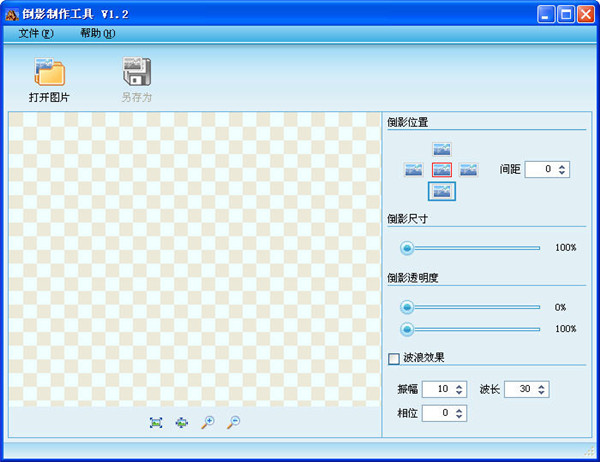This screenshot has height=462, width=600.
Task: Select the right reflection position icon
Action: 468,170
